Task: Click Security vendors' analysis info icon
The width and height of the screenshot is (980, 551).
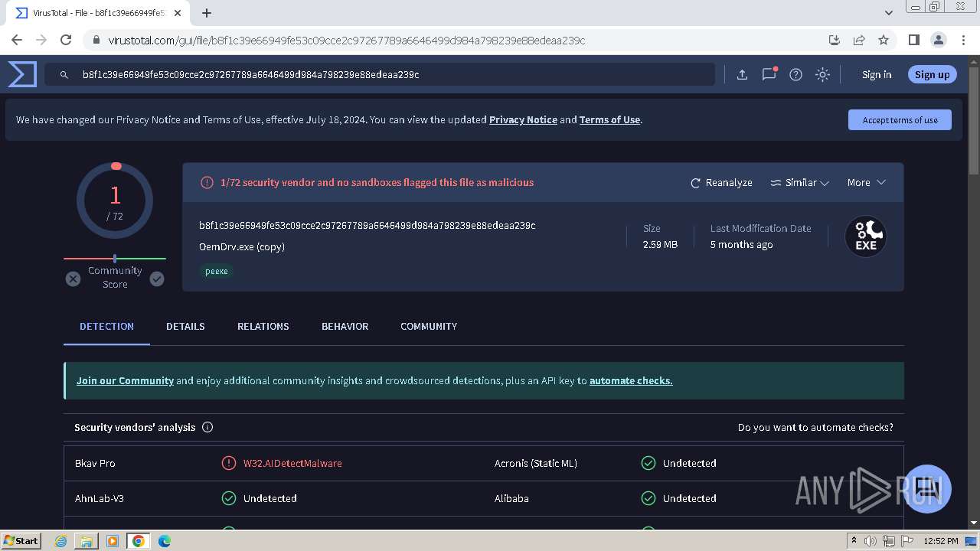Action: [x=207, y=428]
